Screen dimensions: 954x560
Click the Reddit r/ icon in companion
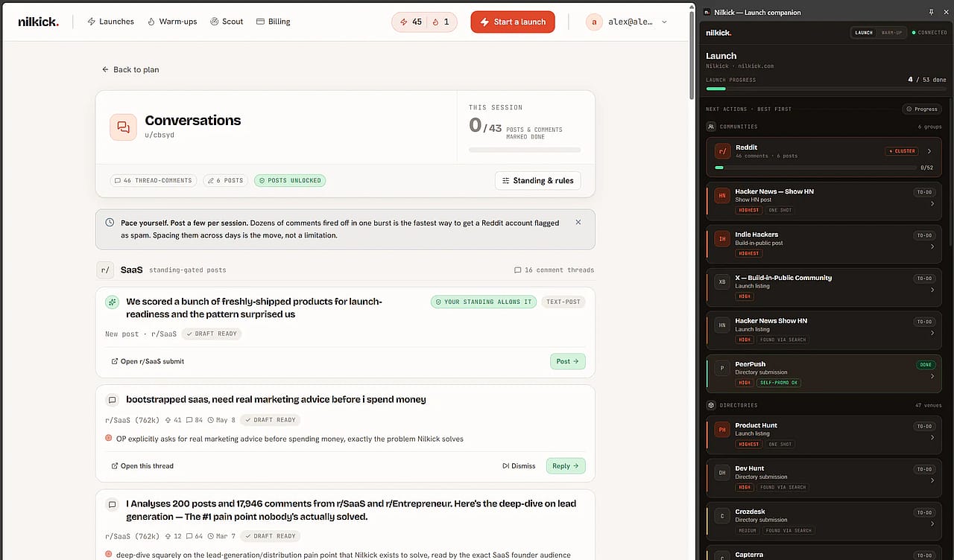(722, 151)
